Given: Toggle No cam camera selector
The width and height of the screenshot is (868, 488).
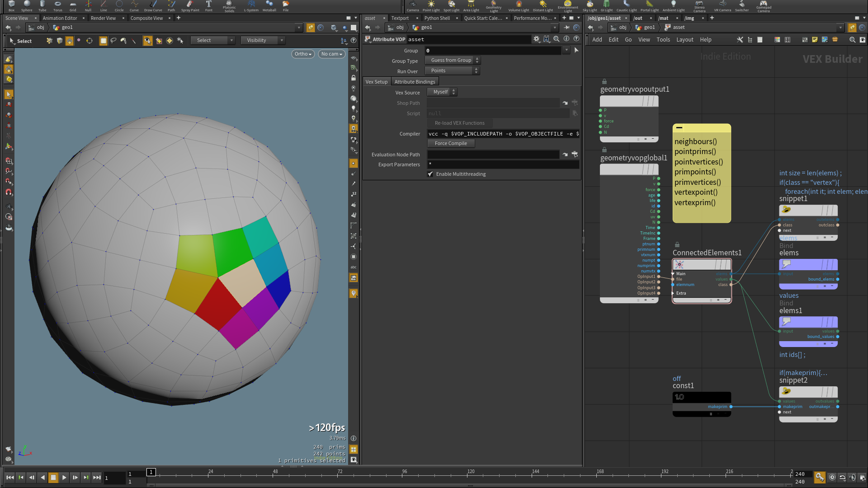Looking at the screenshot, I should (x=330, y=54).
